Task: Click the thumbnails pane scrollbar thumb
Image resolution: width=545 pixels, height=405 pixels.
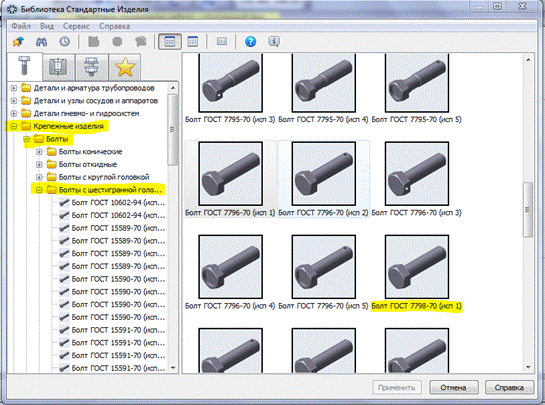Action: 528,210
